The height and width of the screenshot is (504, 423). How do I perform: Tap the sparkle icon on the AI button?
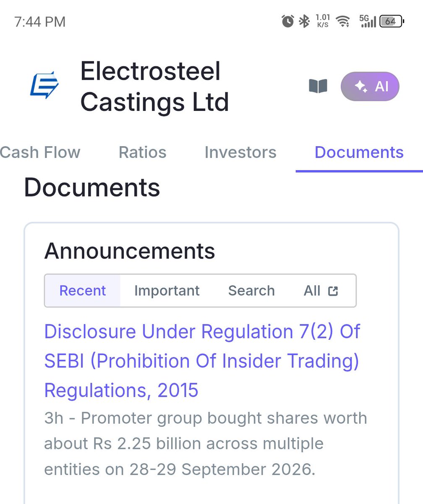(x=361, y=87)
